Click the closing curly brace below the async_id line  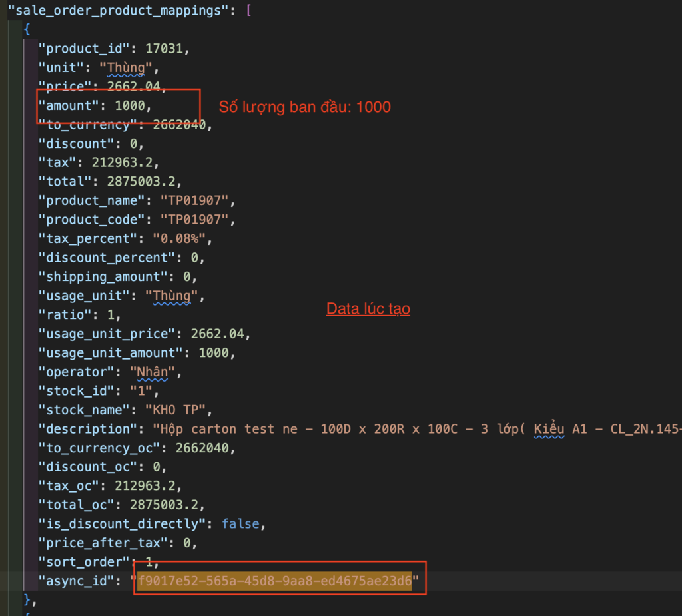pos(27,600)
